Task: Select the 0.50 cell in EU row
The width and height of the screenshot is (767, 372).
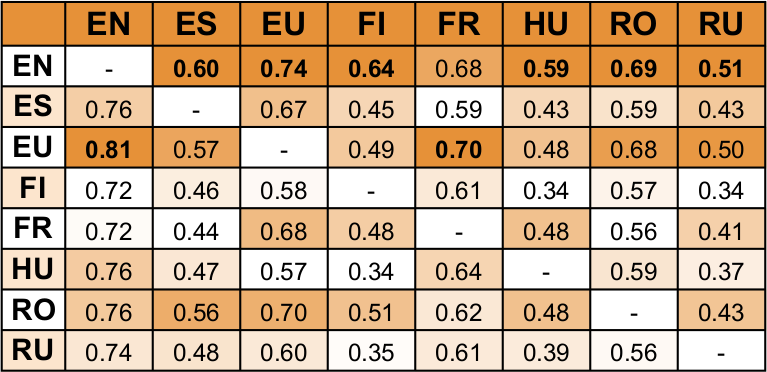Action: (722, 147)
